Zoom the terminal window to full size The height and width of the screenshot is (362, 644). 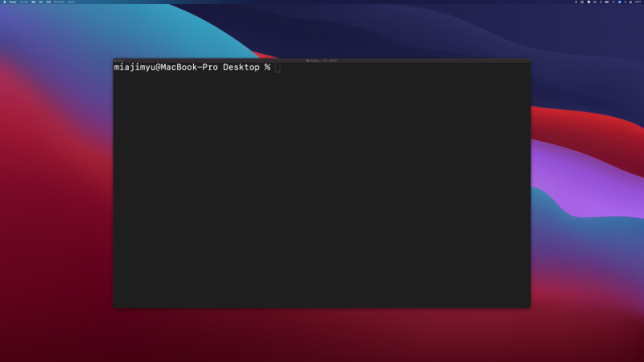pyautogui.click(x=122, y=60)
